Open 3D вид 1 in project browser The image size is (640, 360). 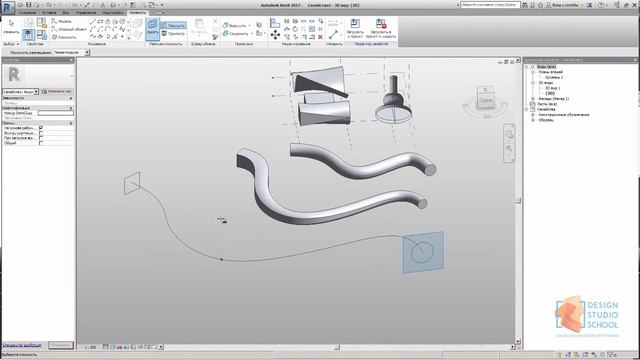pyautogui.click(x=553, y=88)
